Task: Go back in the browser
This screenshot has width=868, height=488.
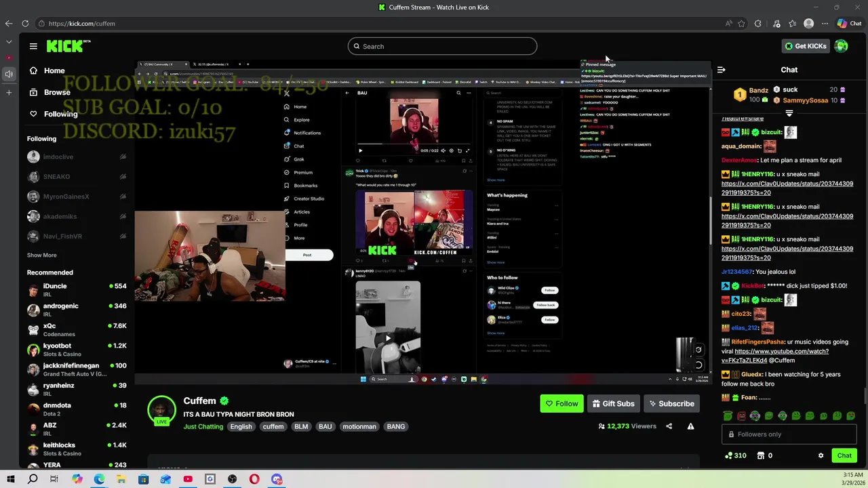Action: [9, 23]
